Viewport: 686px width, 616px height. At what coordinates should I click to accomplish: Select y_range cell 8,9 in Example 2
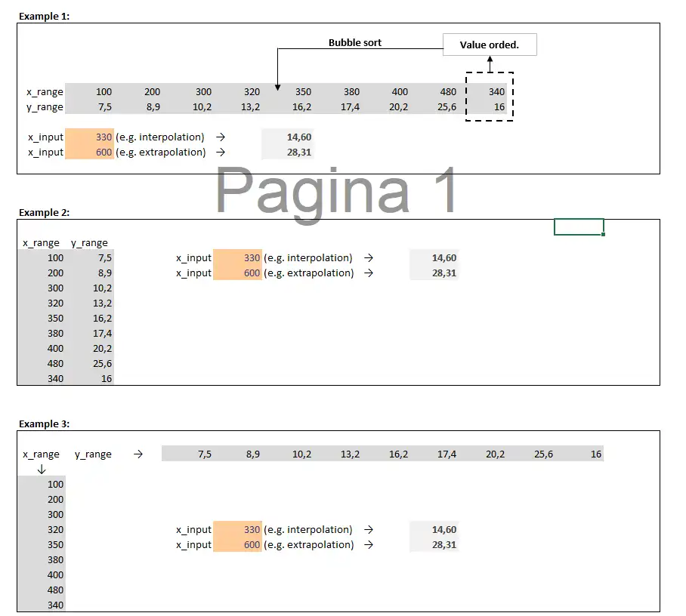(90, 273)
